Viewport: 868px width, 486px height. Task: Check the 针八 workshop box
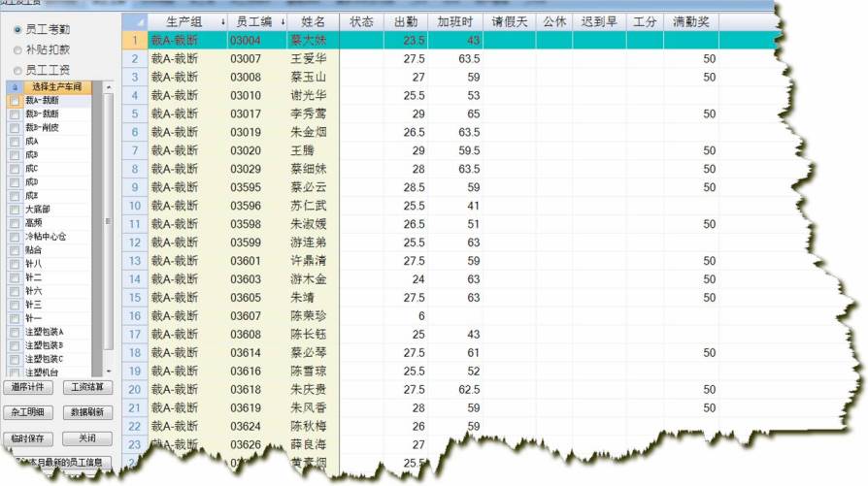(x=15, y=264)
